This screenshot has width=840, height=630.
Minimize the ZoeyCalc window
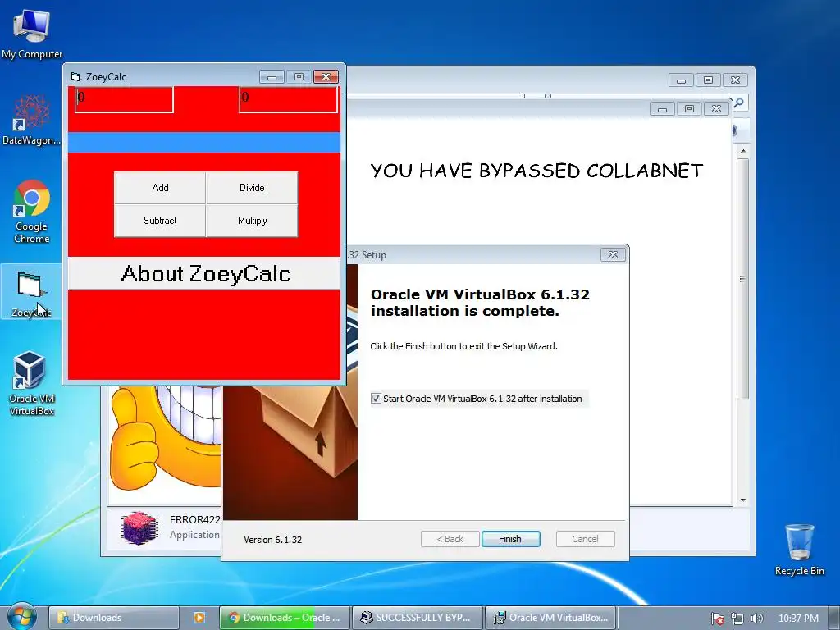(272, 76)
